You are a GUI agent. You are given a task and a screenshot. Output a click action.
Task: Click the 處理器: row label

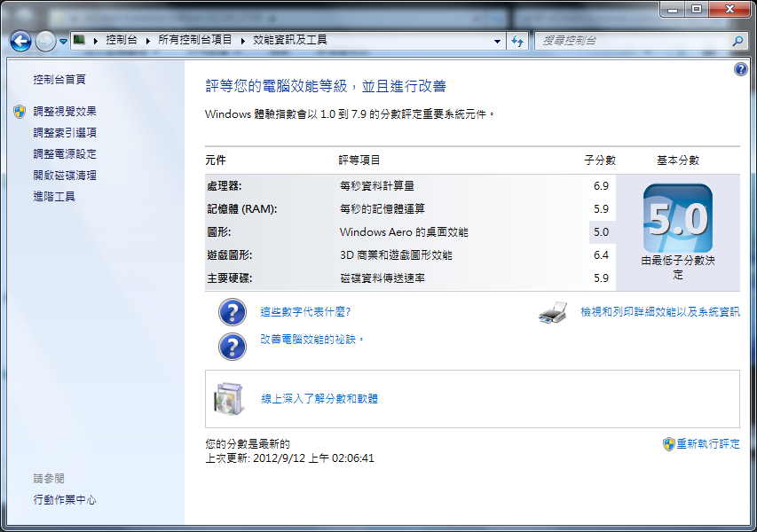[225, 186]
